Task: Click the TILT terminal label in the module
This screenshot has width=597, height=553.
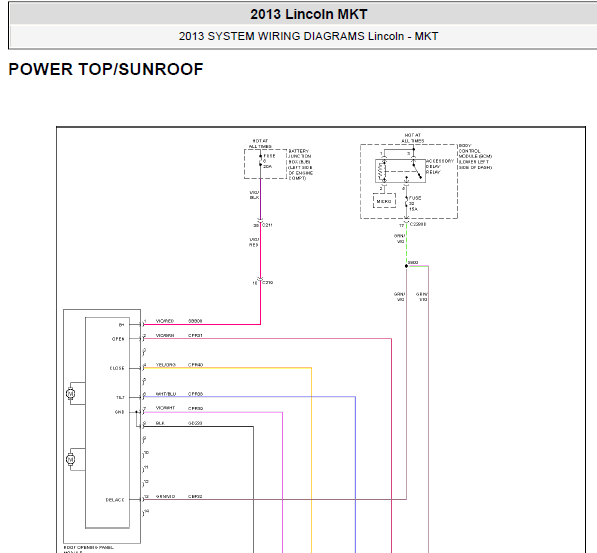Action: coord(120,398)
